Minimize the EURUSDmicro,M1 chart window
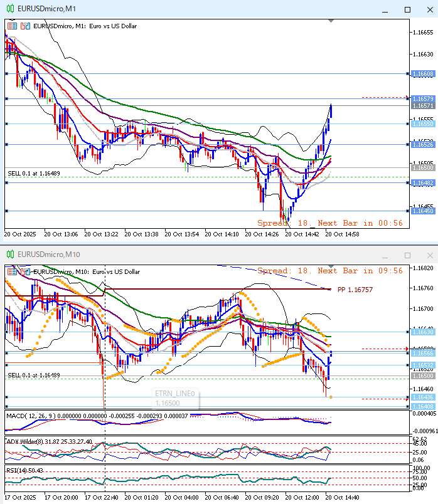 pos(385,9)
